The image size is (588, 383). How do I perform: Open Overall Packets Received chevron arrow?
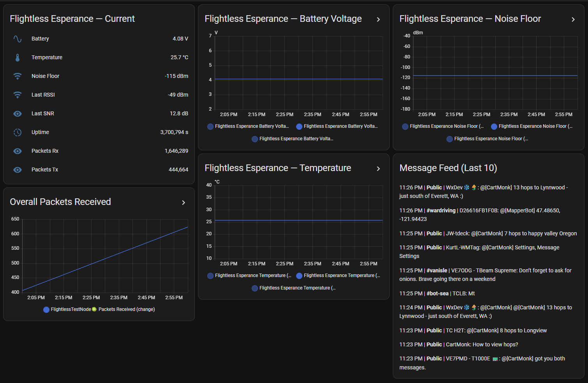tap(183, 203)
